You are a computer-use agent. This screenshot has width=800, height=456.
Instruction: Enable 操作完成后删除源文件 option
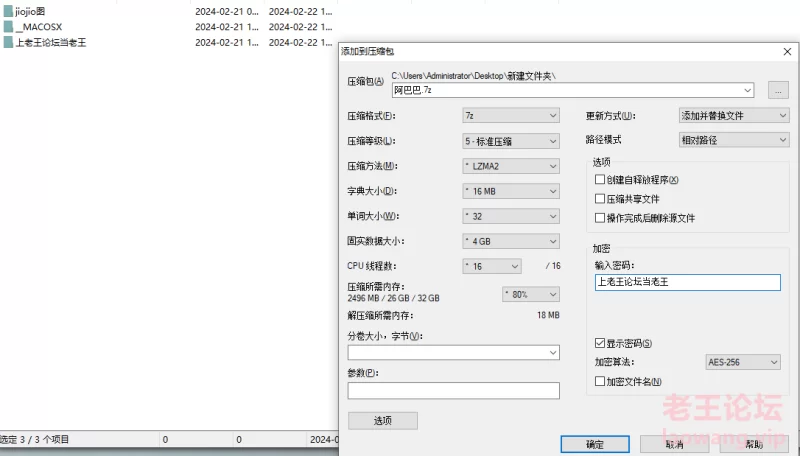600,218
